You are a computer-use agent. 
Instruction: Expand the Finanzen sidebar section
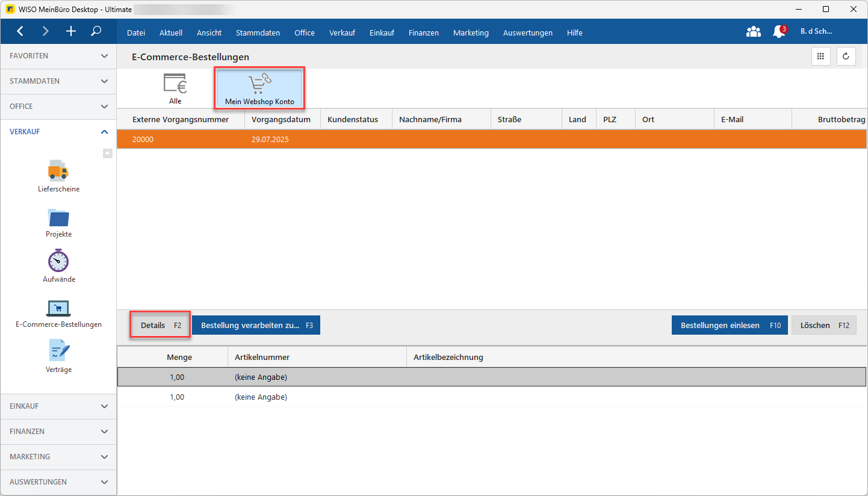point(58,432)
